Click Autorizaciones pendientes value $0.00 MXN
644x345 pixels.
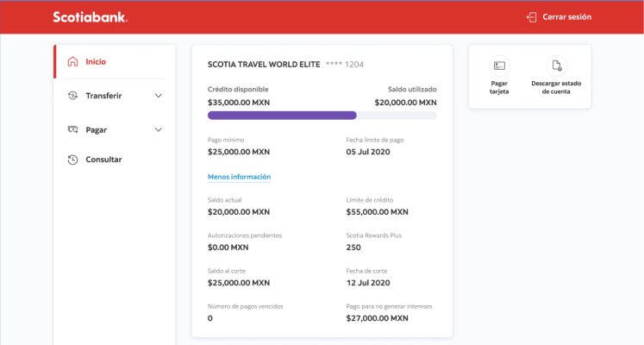pyautogui.click(x=228, y=248)
